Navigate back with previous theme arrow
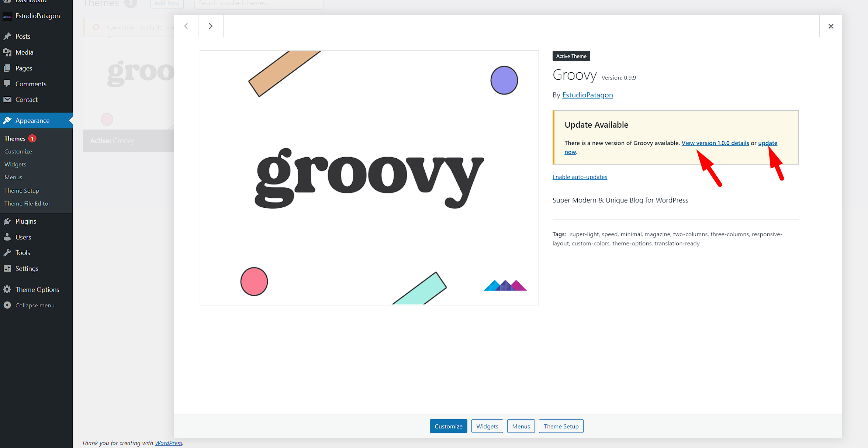868x448 pixels. tap(186, 25)
